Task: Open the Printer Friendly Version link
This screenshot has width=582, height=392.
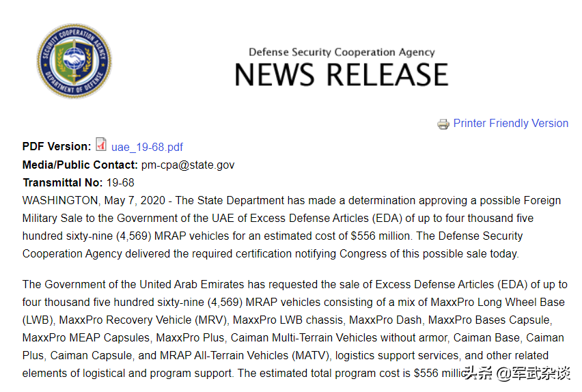Action: click(510, 124)
